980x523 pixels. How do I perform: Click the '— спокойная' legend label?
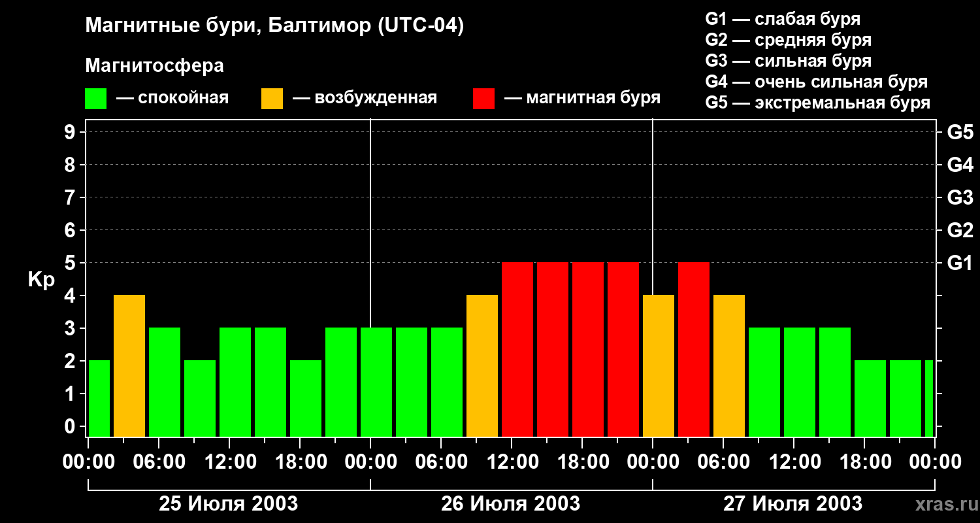click(x=172, y=98)
